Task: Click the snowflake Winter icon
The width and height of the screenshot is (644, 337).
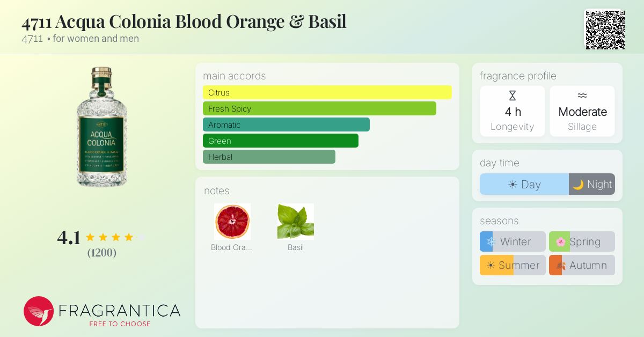Action: 491,241
